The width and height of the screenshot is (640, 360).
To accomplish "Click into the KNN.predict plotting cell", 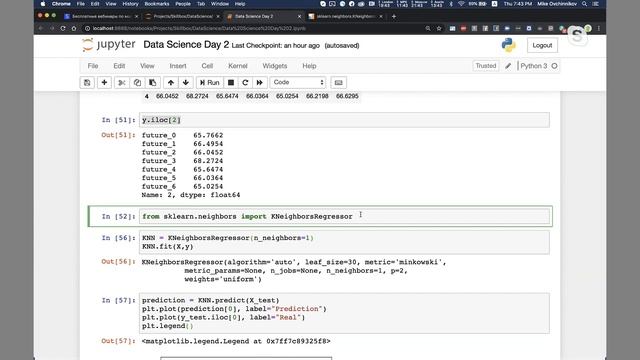I will point(344,313).
